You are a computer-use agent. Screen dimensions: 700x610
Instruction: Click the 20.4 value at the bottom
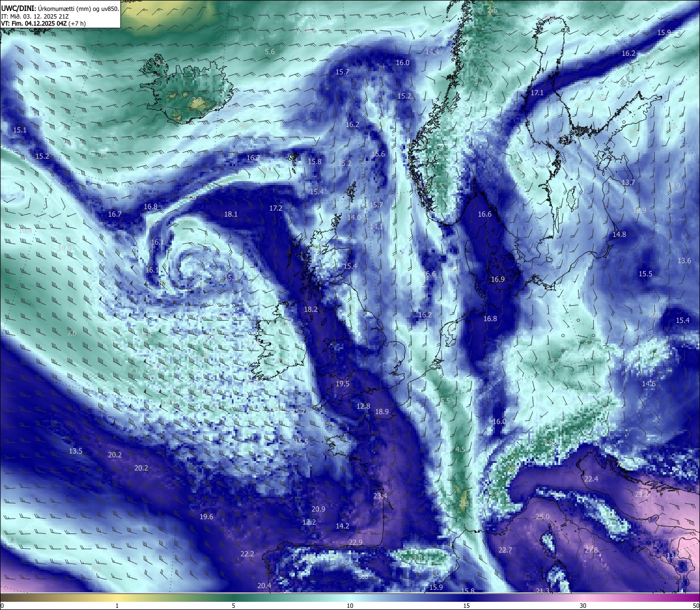pos(264,586)
